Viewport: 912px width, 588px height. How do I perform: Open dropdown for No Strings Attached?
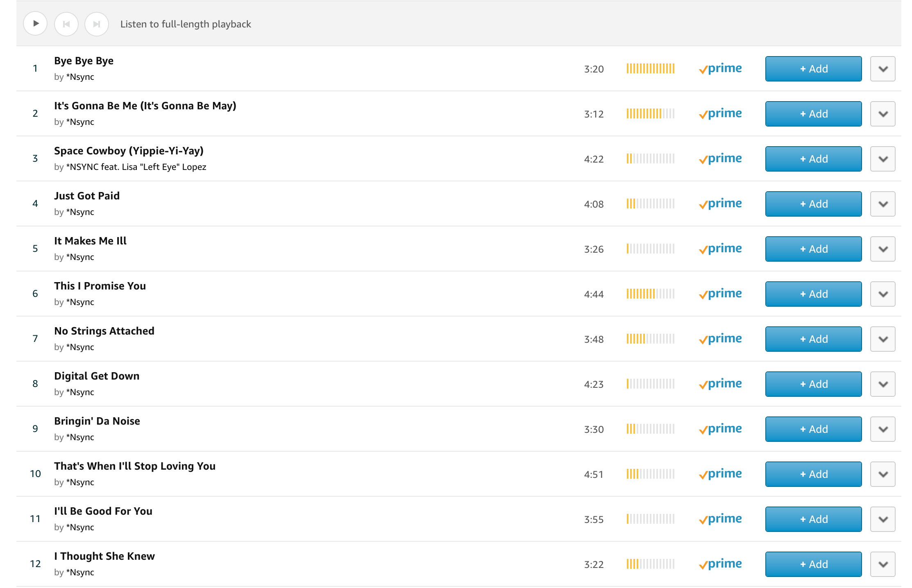[x=883, y=339]
